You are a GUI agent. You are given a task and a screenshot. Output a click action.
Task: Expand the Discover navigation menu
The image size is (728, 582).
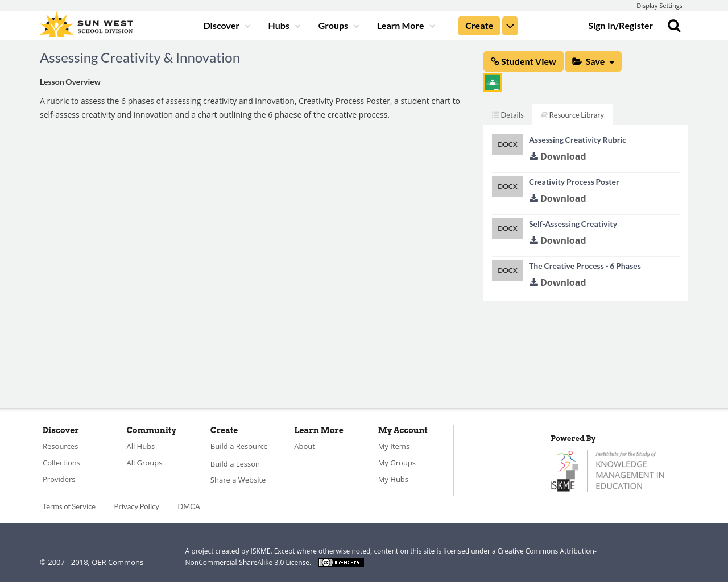[x=226, y=26]
